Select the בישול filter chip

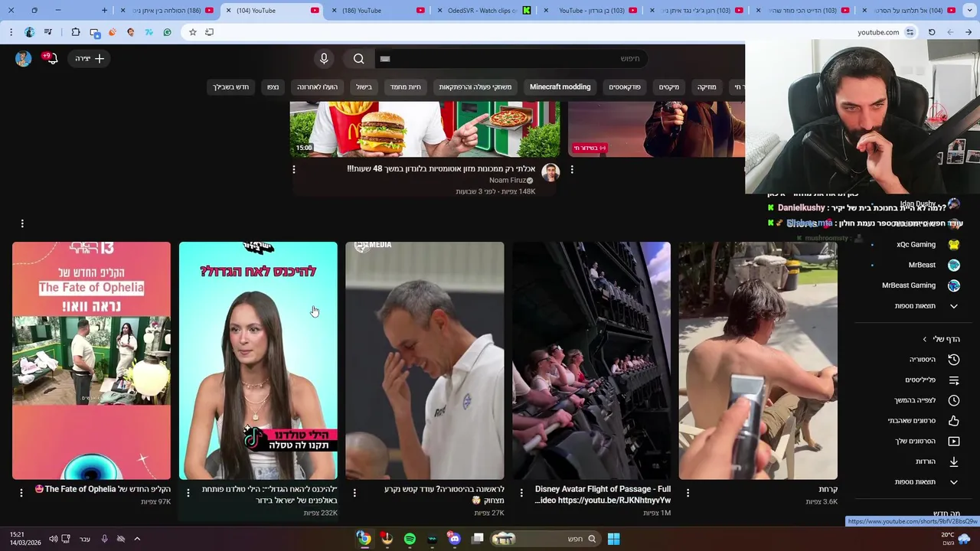364,87
